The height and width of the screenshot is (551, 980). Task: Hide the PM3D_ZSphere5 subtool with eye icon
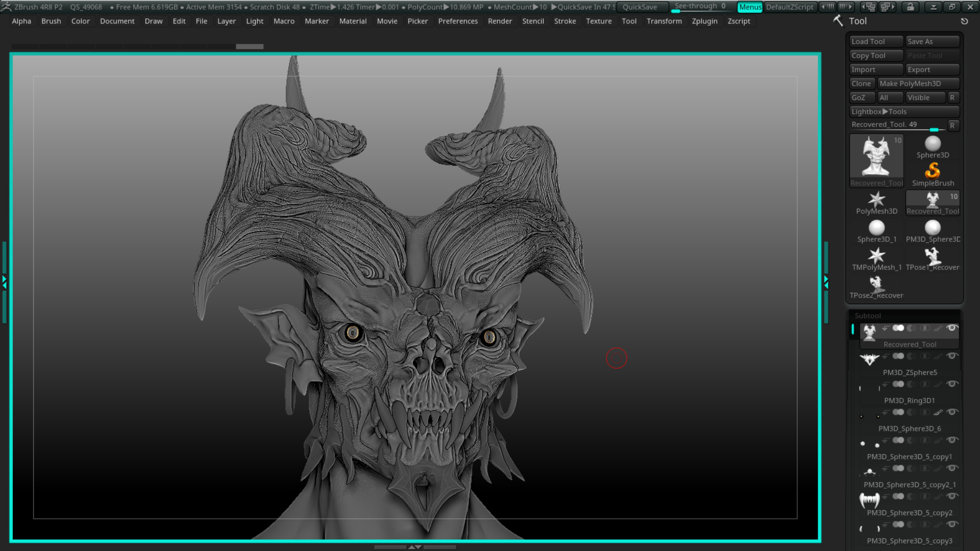952,356
